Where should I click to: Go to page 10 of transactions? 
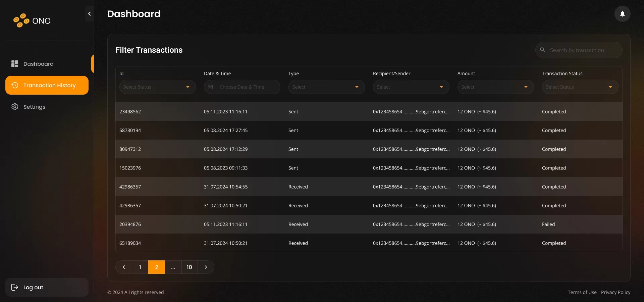pyautogui.click(x=190, y=267)
